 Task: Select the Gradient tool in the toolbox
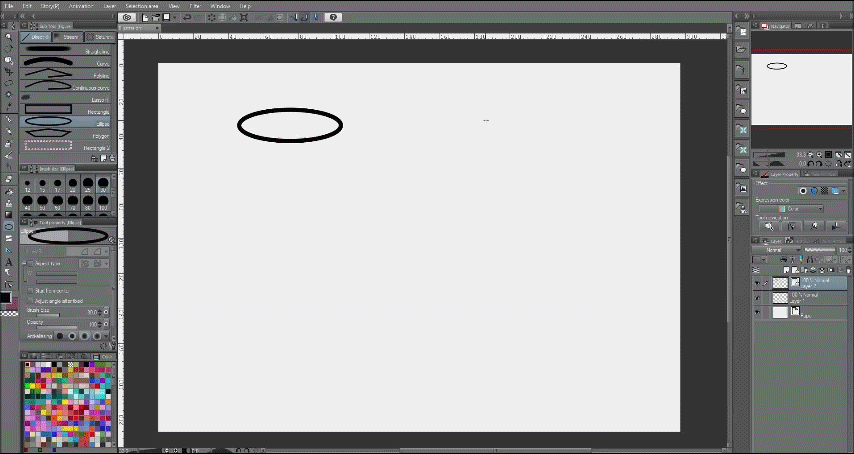click(x=9, y=214)
